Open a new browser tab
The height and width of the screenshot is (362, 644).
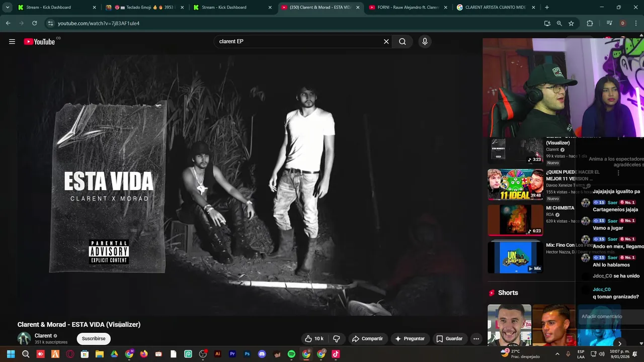pos(547,8)
